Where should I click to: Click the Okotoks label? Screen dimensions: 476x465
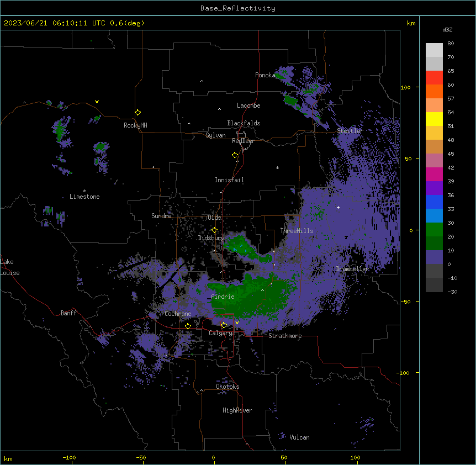tap(228, 387)
